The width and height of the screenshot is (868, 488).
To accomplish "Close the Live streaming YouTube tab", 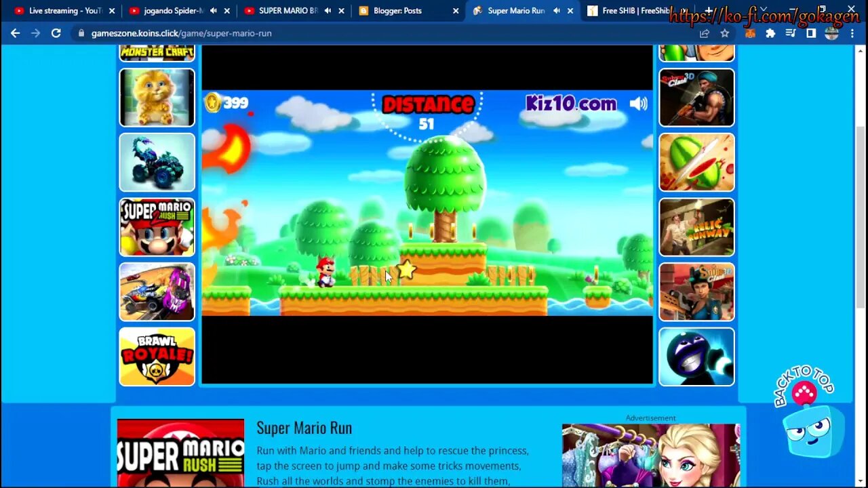I will [112, 11].
